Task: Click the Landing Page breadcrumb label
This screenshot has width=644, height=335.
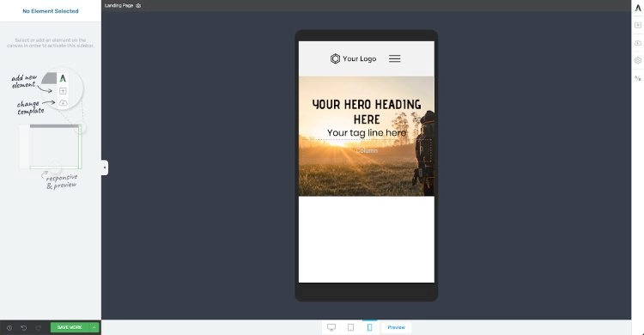Action: pos(118,6)
